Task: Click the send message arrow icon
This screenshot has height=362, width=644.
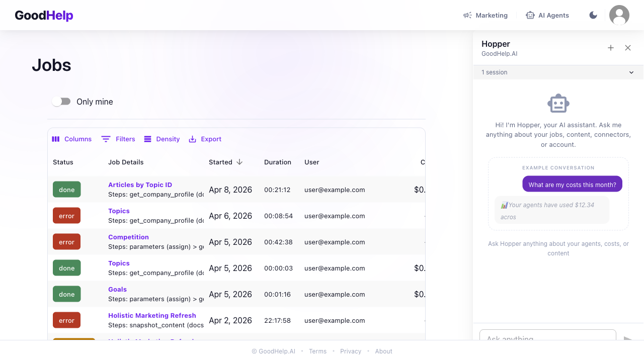Action: tap(627, 338)
